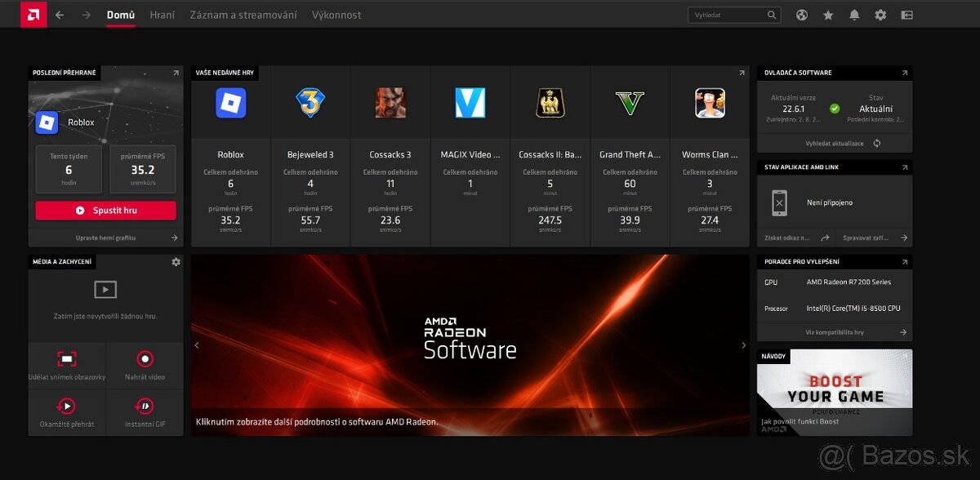Open Média a zachycení settings gear
Image resolution: width=980 pixels, height=480 pixels.
(x=176, y=262)
